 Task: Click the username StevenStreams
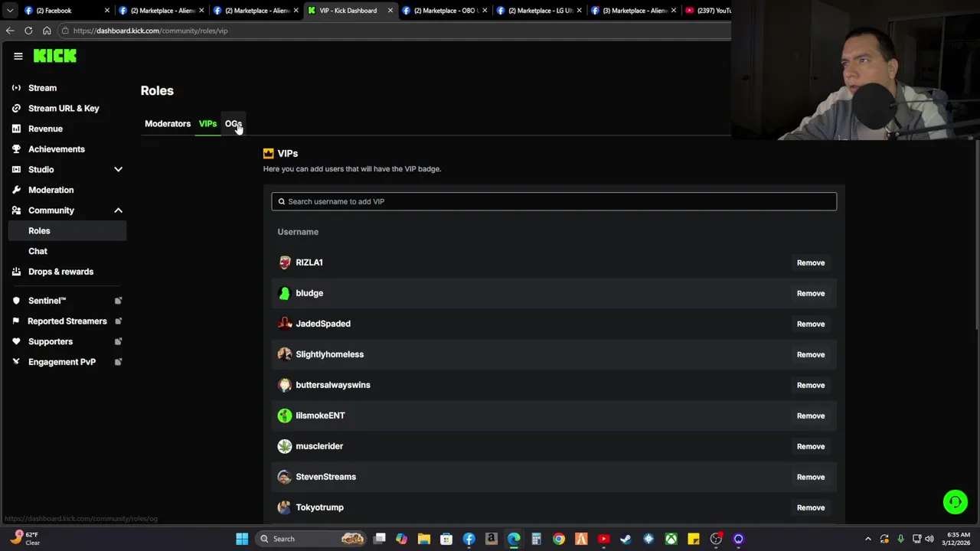(325, 477)
